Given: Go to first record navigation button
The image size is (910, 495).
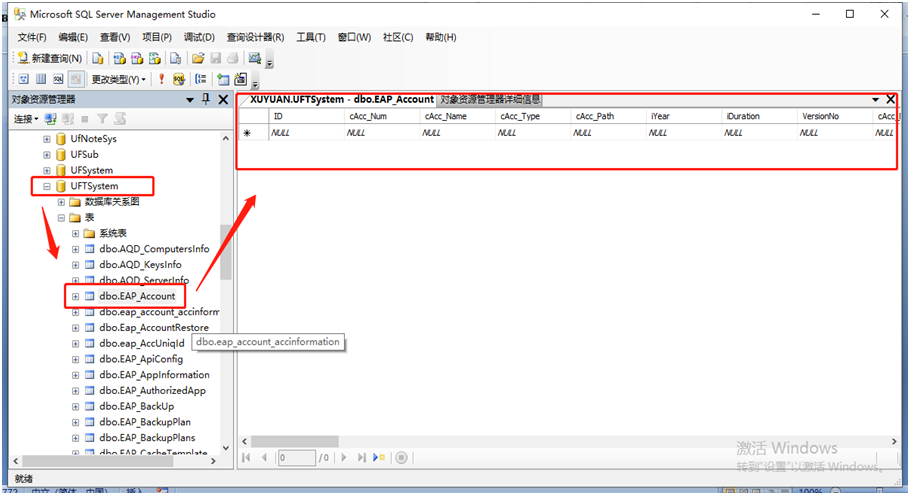Looking at the screenshot, I should click(246, 457).
